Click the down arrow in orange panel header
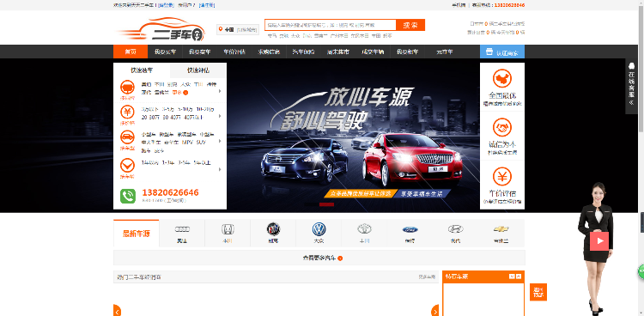The height and width of the screenshot is (316, 644). tap(512, 276)
